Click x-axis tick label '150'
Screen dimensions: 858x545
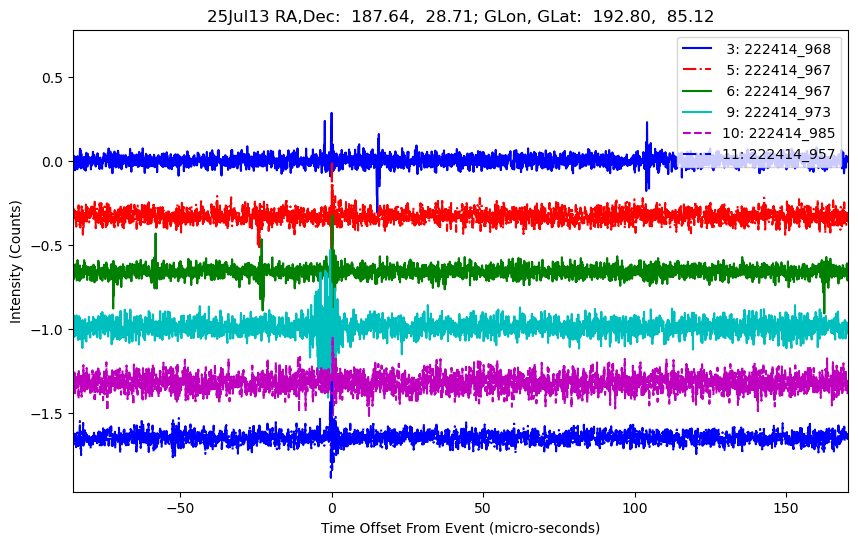click(x=786, y=508)
